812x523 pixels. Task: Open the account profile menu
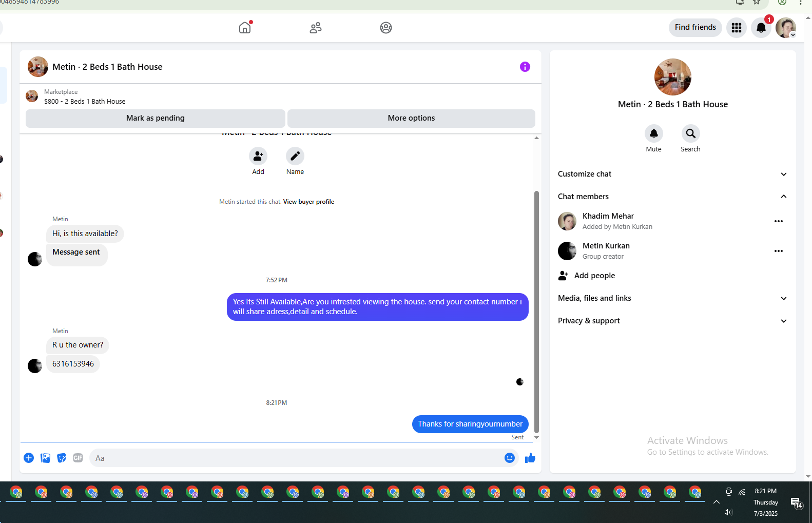click(x=786, y=28)
